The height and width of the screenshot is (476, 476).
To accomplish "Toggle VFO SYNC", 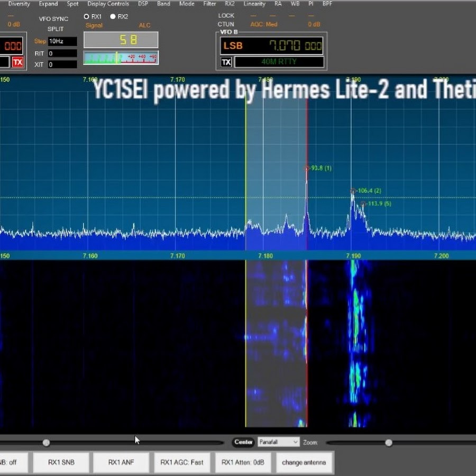I will click(53, 19).
